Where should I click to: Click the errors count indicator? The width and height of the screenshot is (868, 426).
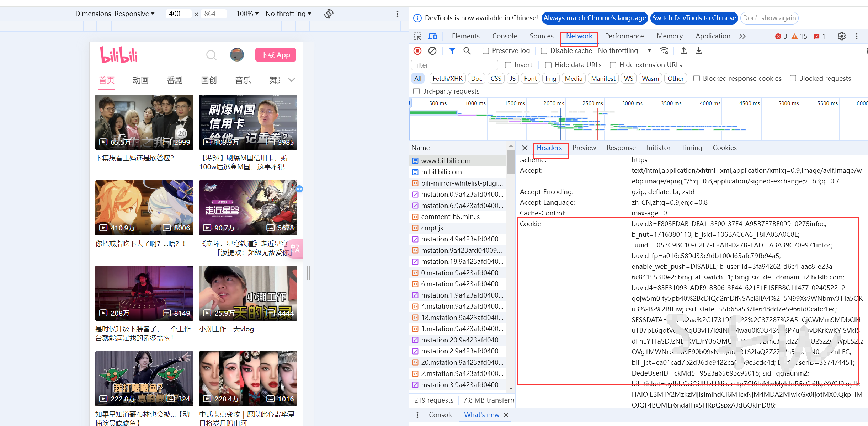[x=781, y=36]
